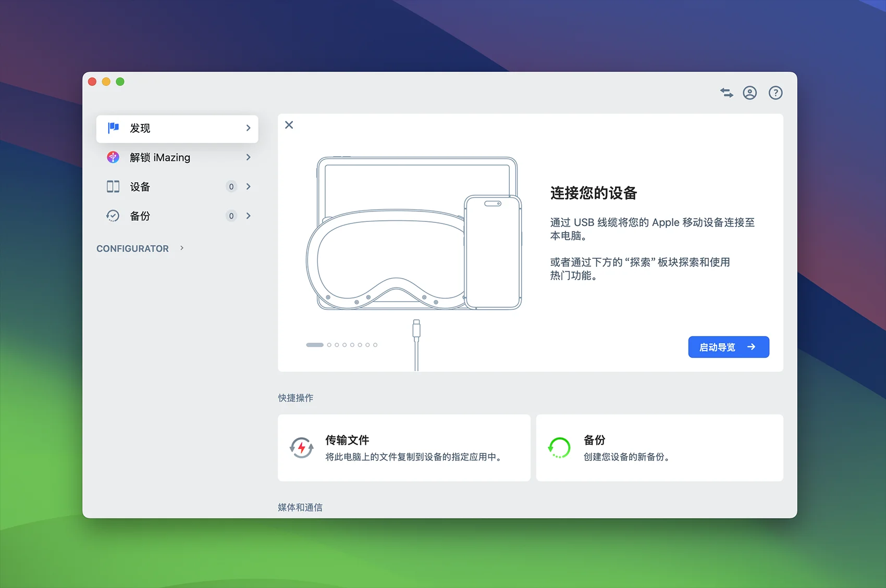Viewport: 886px width, 588px height.
Task: Click the 快捷操作 section heading
Action: pos(296,398)
